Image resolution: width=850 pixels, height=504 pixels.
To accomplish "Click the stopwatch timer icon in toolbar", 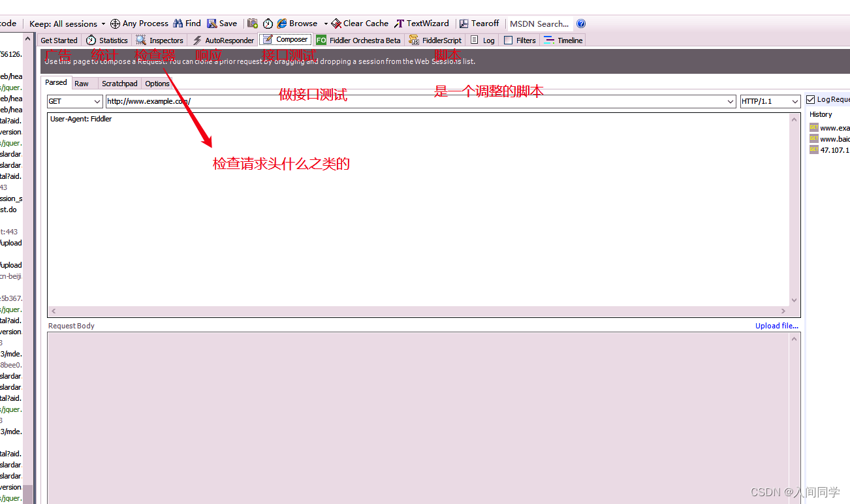I will [x=268, y=24].
